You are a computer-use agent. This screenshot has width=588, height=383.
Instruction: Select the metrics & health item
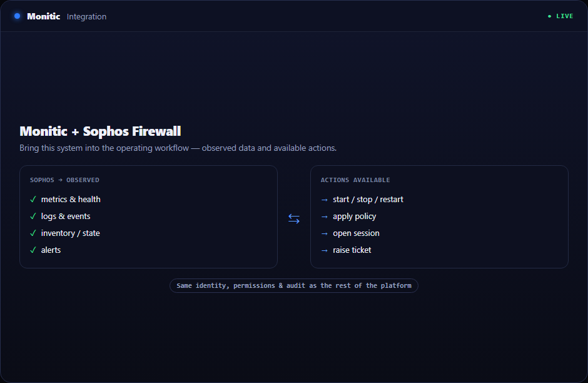coord(71,199)
